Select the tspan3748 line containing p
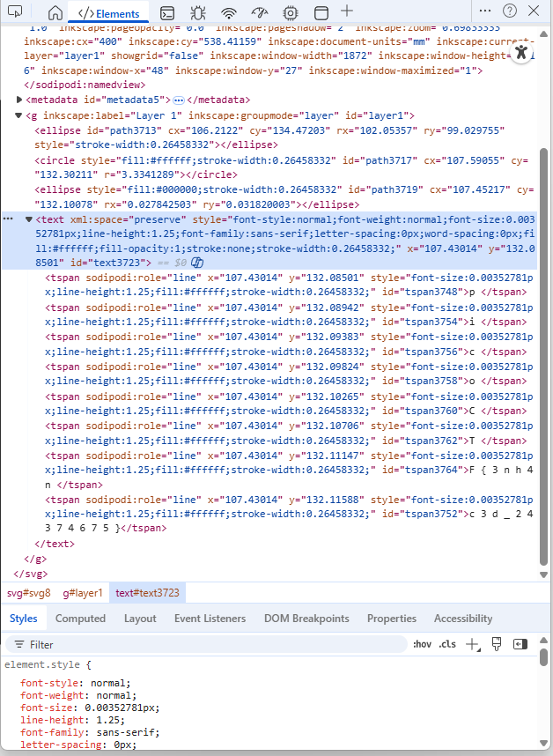The image size is (553, 756). (289, 285)
